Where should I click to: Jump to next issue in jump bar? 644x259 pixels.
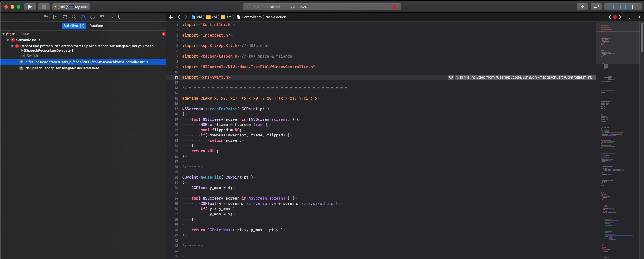coord(620,17)
